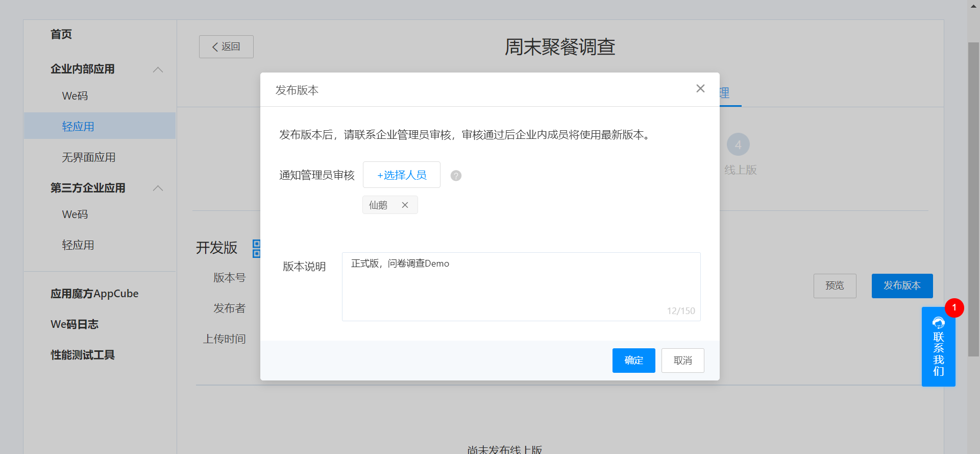980x454 pixels.
Task: Click step 4 线上版 circle
Action: pos(738,145)
